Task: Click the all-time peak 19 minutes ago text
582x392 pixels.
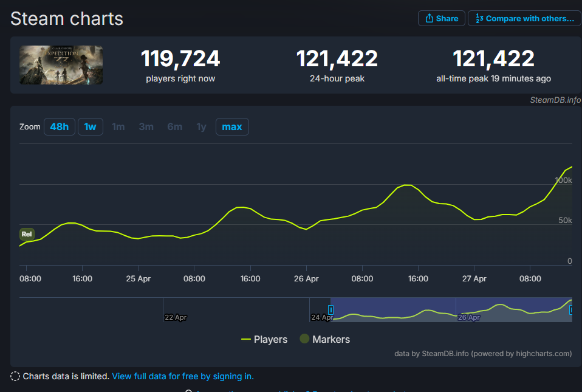Action: [x=493, y=78]
